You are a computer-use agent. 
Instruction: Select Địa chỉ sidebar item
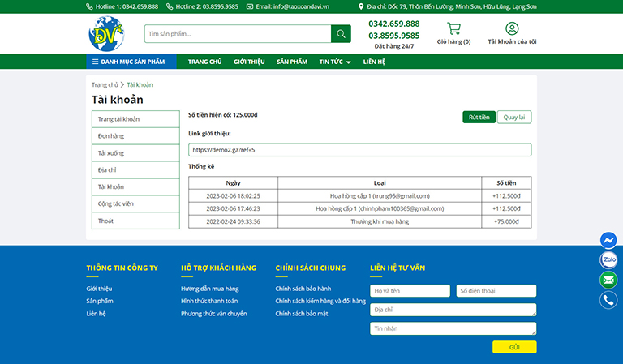[x=135, y=170]
